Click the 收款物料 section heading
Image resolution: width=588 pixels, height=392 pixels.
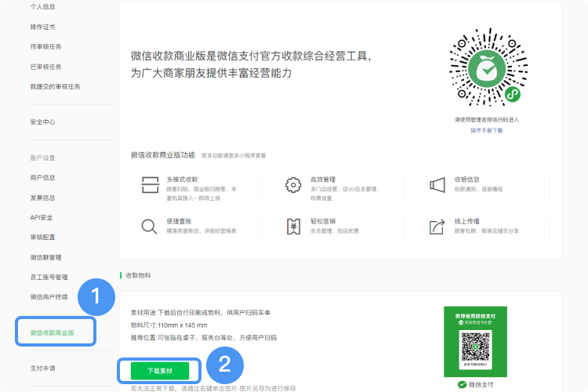[138, 275]
